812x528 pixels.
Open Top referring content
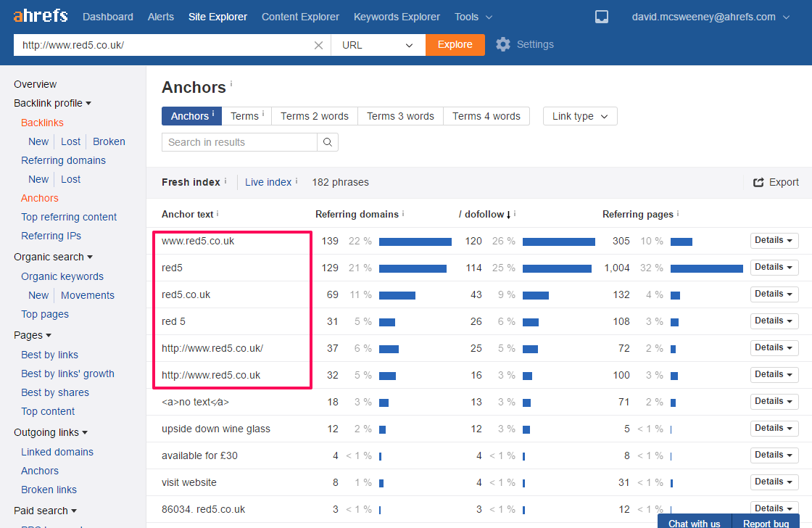(69, 217)
